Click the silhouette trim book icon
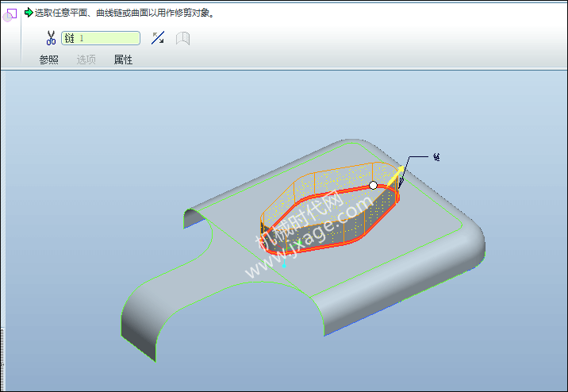The image size is (568, 392). point(183,38)
